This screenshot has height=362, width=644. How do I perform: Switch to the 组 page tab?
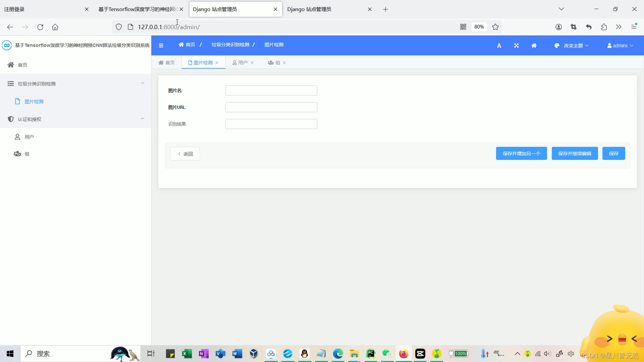pyautogui.click(x=274, y=63)
